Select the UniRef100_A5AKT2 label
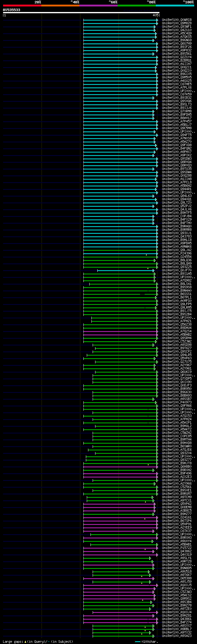 click(x=177, y=430)
